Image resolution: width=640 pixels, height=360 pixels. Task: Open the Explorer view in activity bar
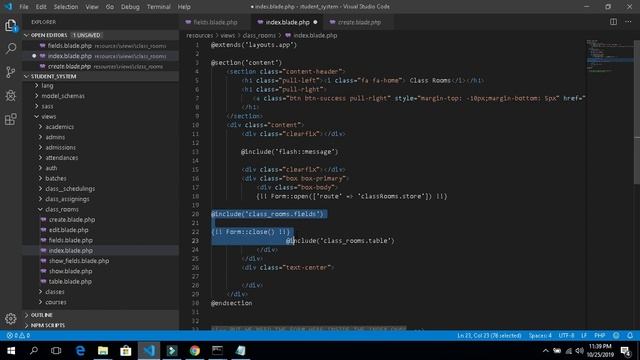11,26
